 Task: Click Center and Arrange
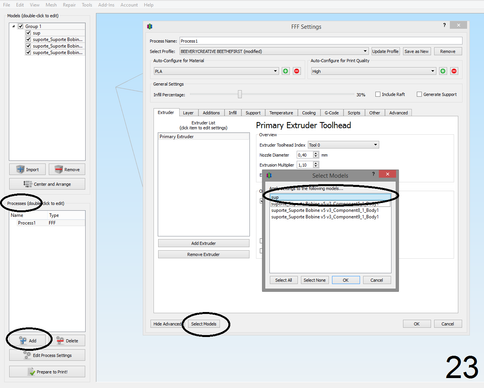pyautogui.click(x=47, y=184)
